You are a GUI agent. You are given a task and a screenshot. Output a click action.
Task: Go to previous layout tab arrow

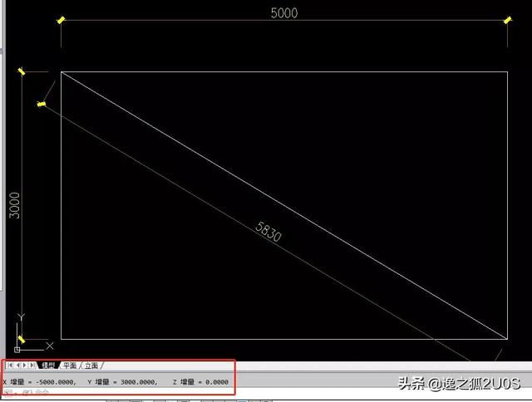pyautogui.click(x=17, y=365)
